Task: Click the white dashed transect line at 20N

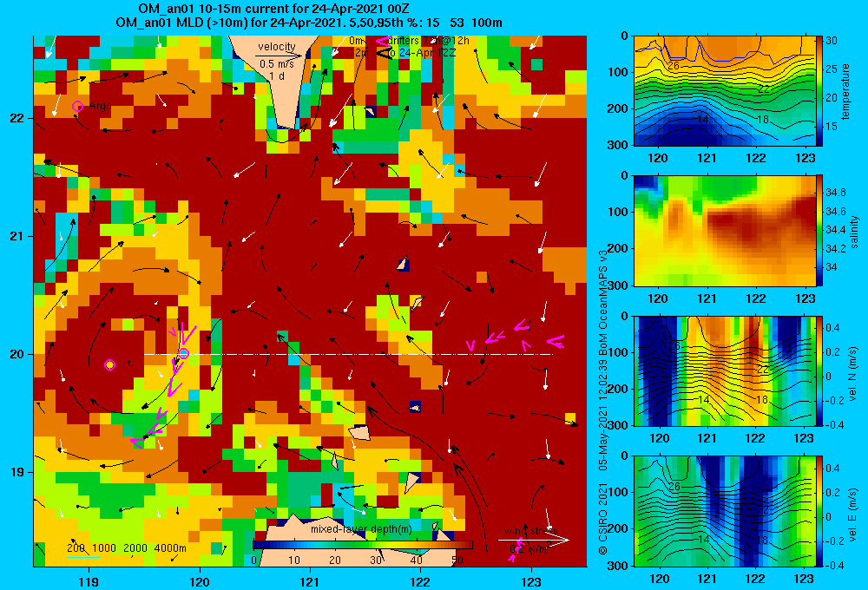Action: click(x=349, y=354)
